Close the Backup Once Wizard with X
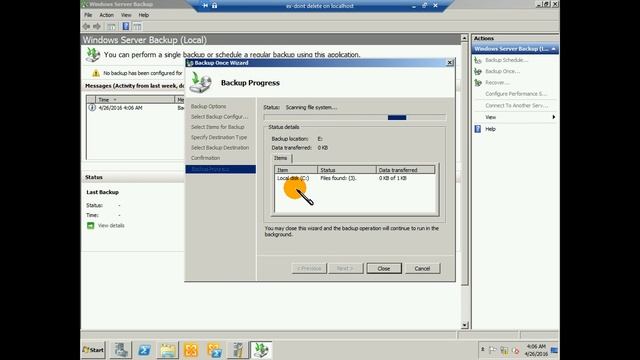The height and width of the screenshot is (360, 640). click(449, 62)
